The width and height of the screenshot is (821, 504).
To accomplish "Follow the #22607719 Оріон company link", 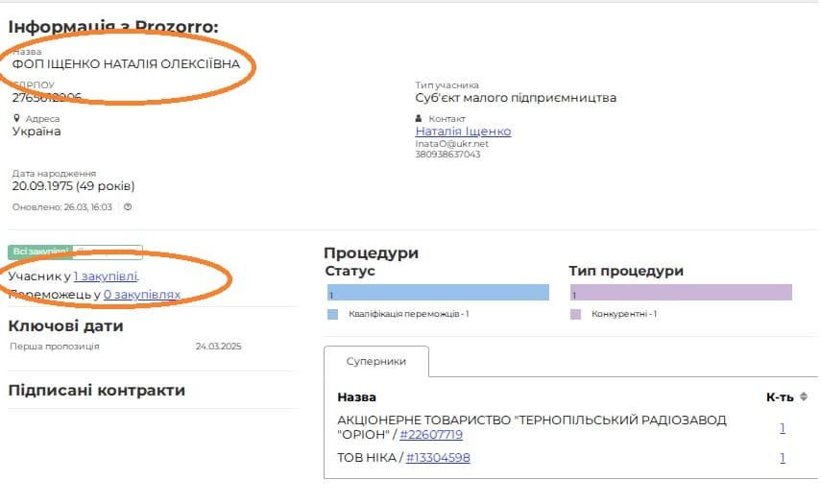I will coord(431,435).
